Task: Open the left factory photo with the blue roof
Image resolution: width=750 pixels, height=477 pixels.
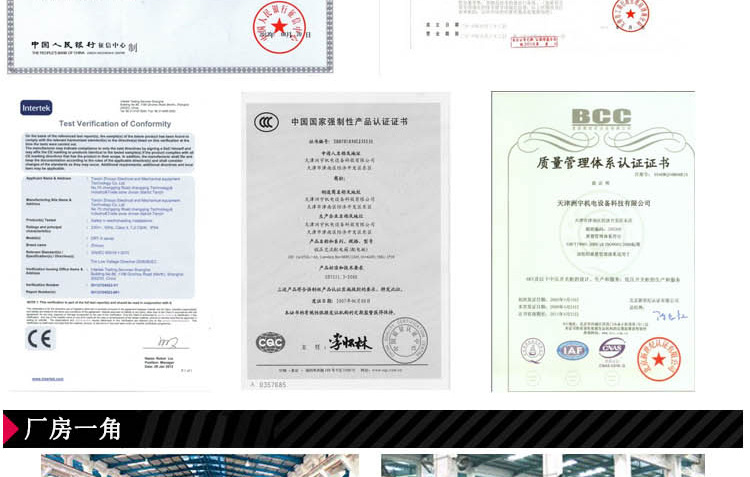Action: (200, 466)
